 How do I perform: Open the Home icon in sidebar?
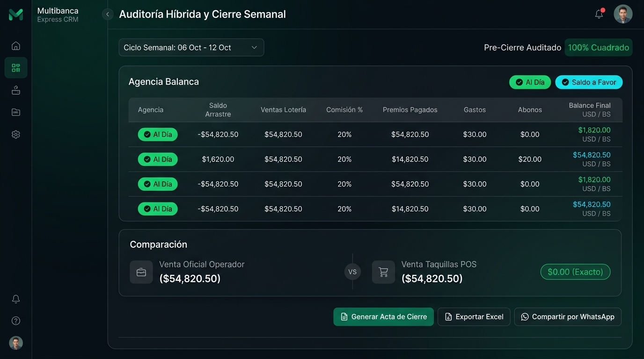(16, 46)
